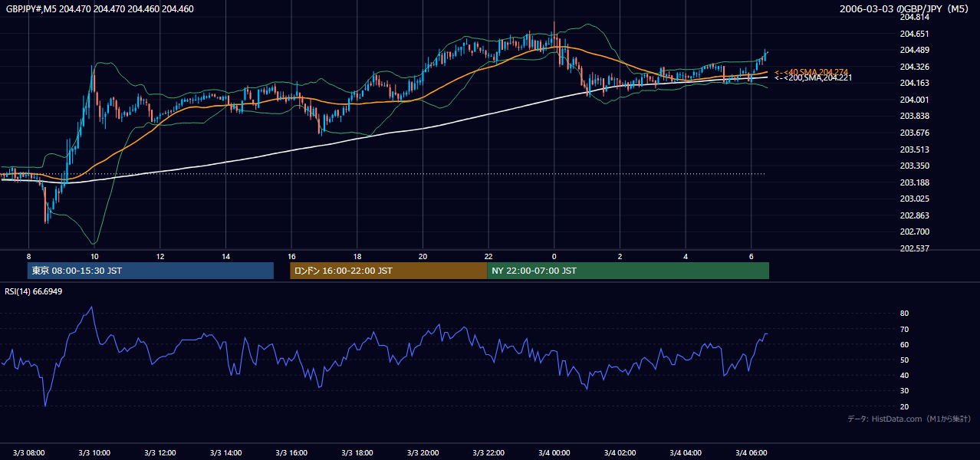Click hour label 18 under price chart
The width and height of the screenshot is (980, 460).
click(357, 256)
